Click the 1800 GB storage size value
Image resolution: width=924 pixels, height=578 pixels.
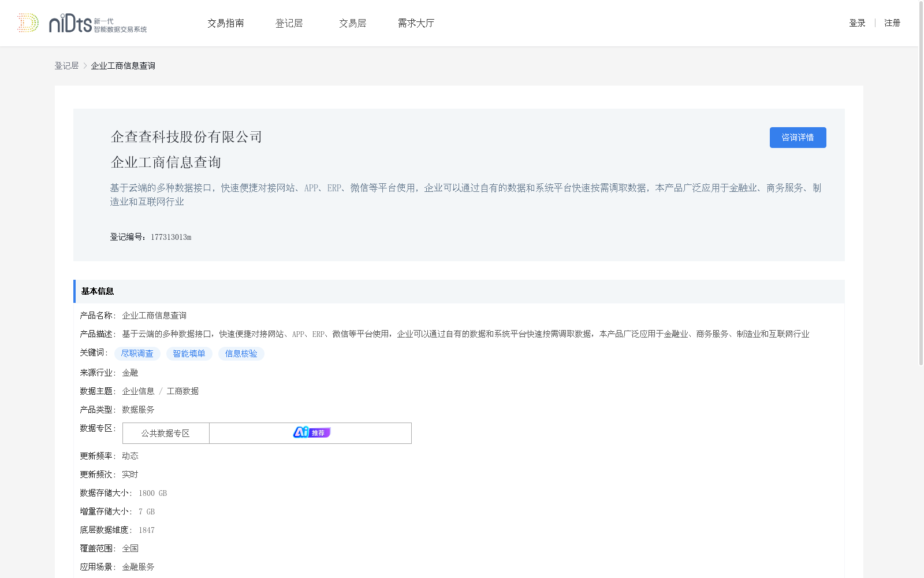point(152,493)
